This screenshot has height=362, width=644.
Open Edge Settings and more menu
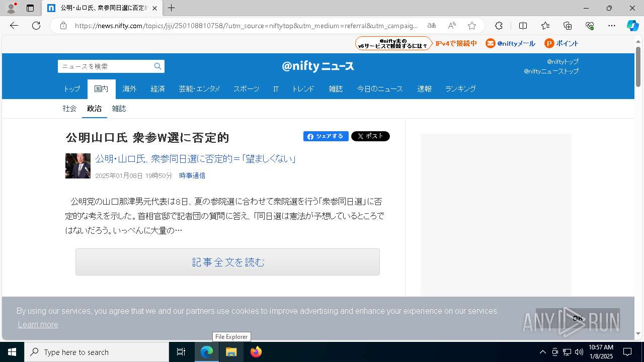pyautogui.click(x=612, y=26)
